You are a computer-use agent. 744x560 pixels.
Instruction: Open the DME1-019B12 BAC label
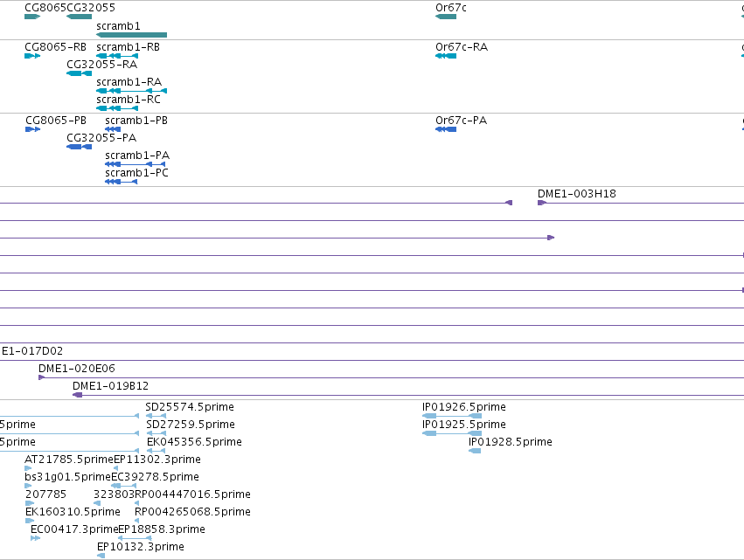[110, 386]
